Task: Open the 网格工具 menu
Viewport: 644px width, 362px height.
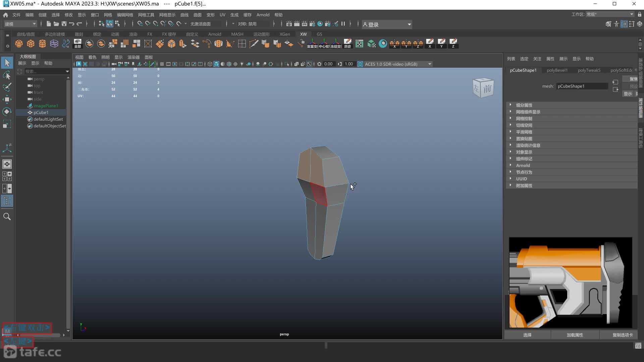Action: (146, 15)
